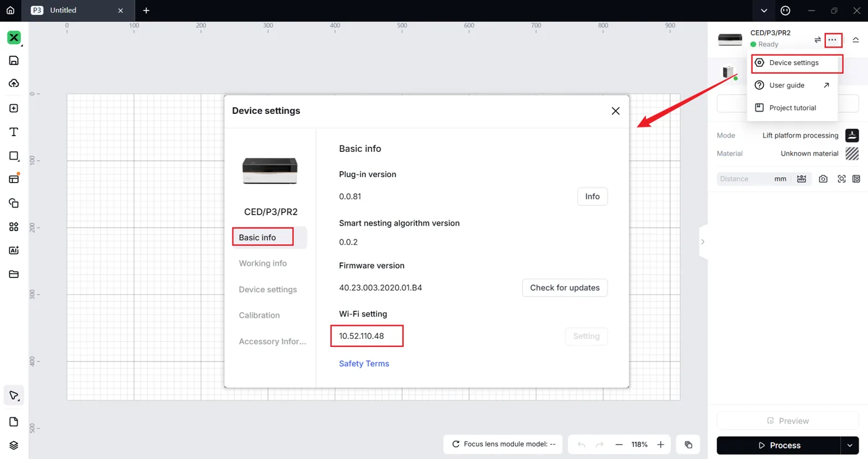Click the firmware version 40.23.003.2020.01.B4
868x459 pixels.
[381, 287]
